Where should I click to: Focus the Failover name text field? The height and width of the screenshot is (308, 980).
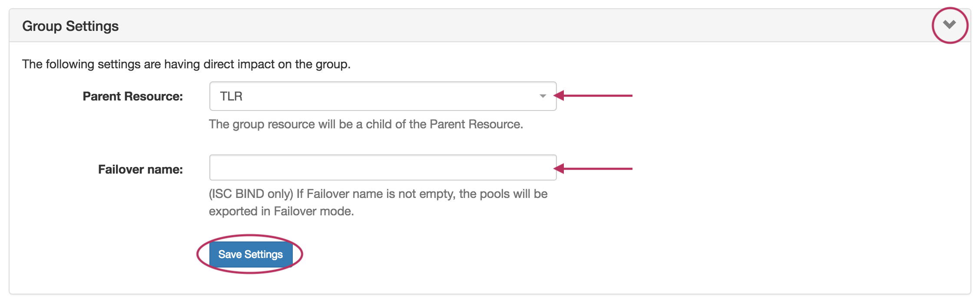tap(382, 167)
